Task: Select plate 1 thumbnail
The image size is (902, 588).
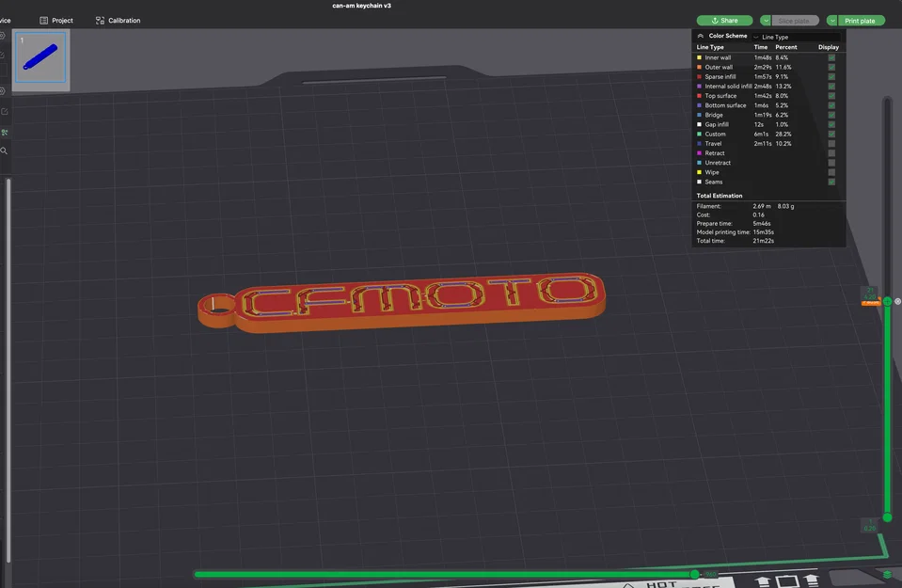Action: coord(40,57)
